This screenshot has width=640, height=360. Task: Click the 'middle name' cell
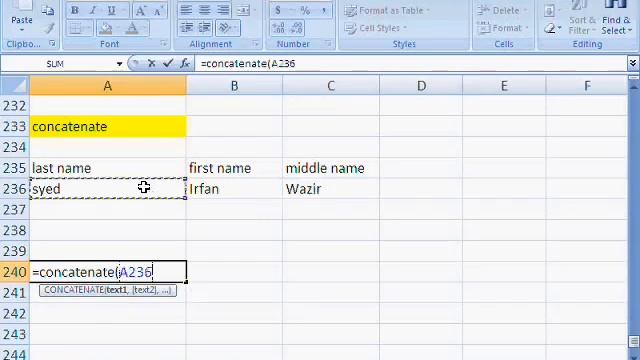click(331, 168)
